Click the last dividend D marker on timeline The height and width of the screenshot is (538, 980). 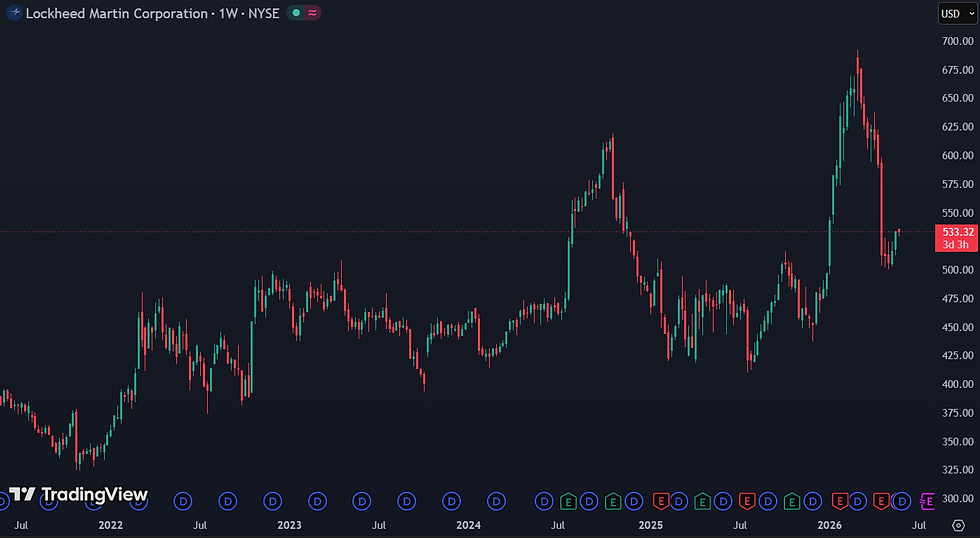tap(902, 501)
